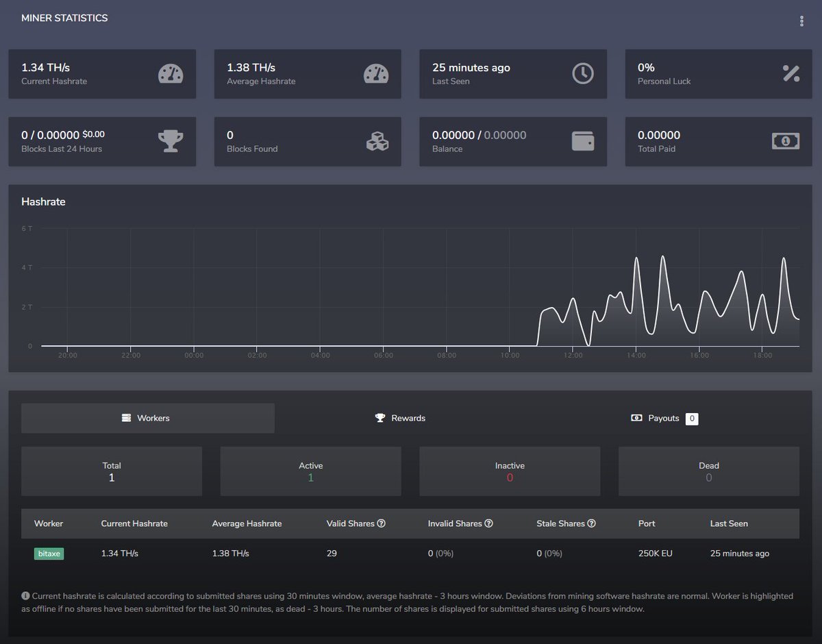Viewport: 822px width, 644px height.
Task: Click the MINER STATISTICS heading
Action: point(64,18)
